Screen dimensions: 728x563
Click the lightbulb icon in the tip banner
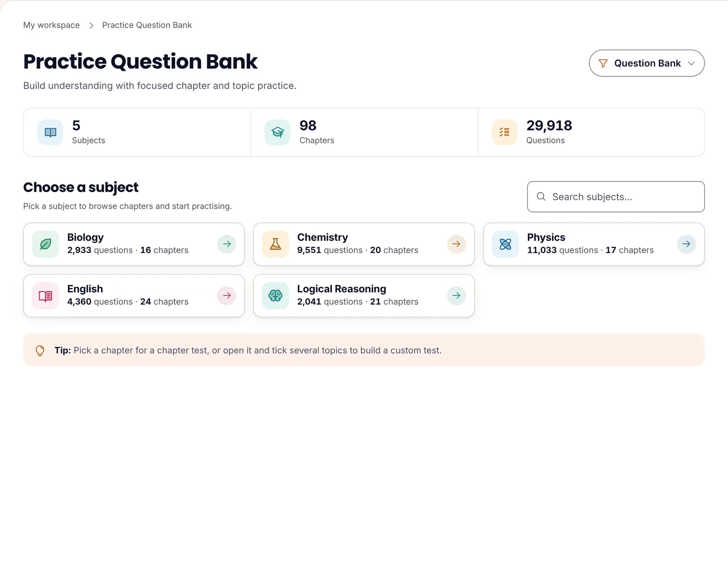40,351
